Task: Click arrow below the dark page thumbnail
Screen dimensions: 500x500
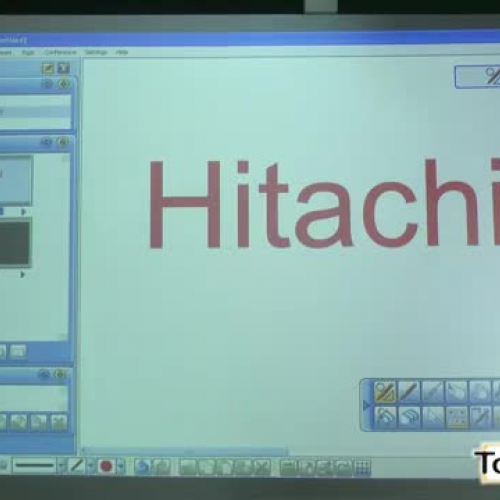Action: 22,275
